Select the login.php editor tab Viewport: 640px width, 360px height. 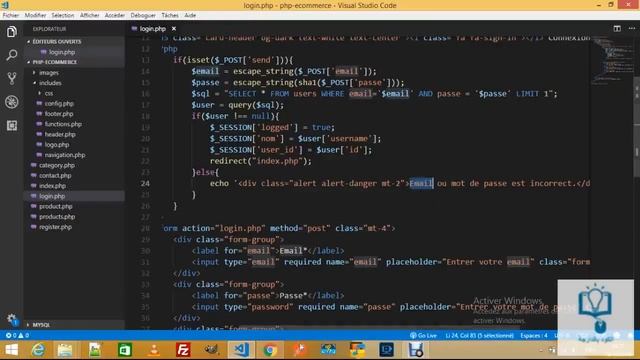point(152,29)
